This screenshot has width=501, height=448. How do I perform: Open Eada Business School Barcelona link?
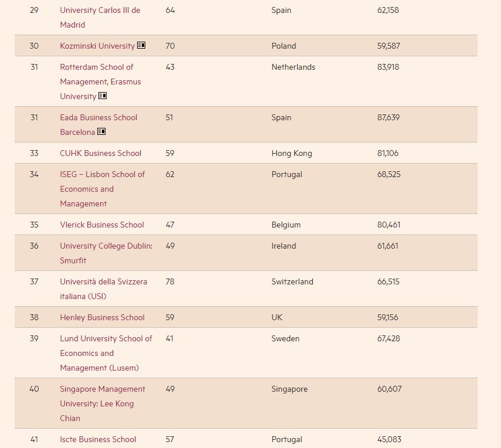(x=98, y=125)
